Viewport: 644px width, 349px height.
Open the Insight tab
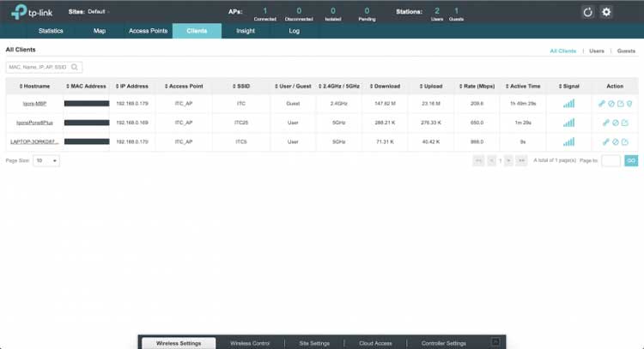coord(246,31)
